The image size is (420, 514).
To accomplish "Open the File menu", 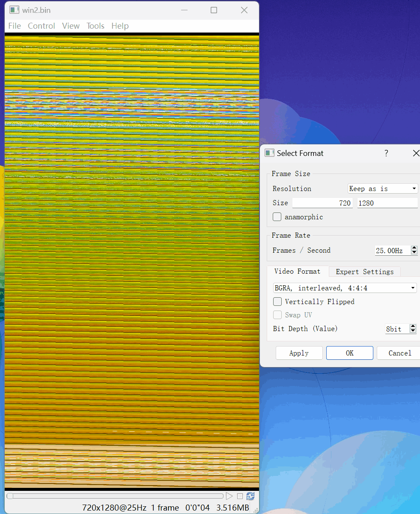I will coord(15,26).
